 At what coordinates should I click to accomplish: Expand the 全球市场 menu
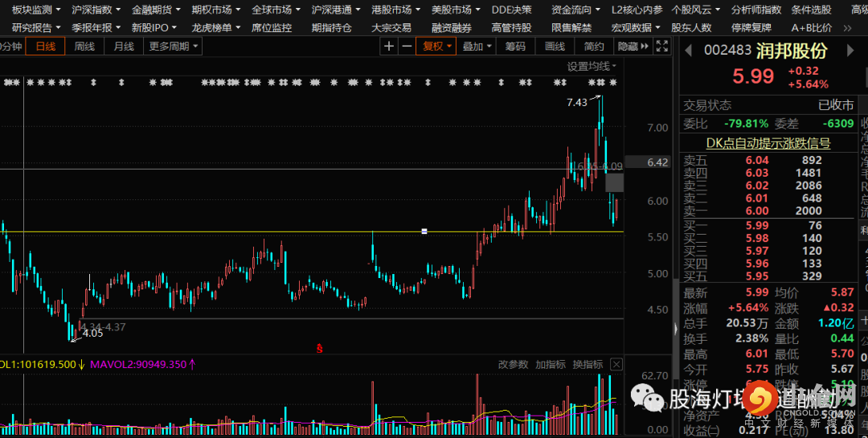point(276,10)
